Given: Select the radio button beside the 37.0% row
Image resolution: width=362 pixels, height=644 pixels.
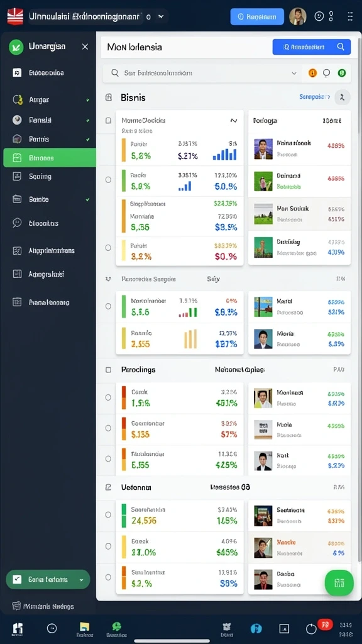Looking at the screenshot, I should point(108,547).
